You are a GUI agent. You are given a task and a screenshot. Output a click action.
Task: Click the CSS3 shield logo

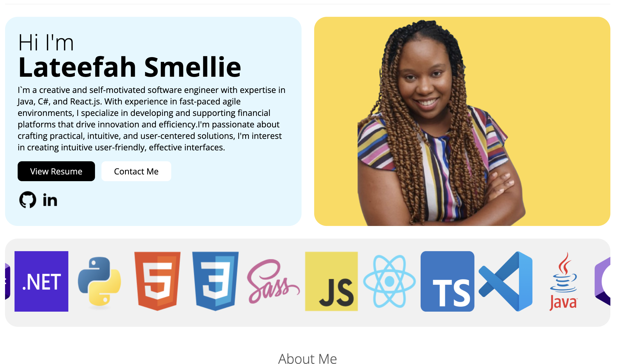pyautogui.click(x=215, y=281)
